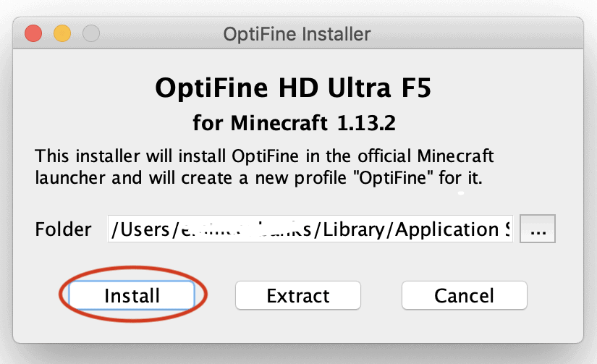Focus the Folder path text field
597x364 pixels.
tap(310, 229)
